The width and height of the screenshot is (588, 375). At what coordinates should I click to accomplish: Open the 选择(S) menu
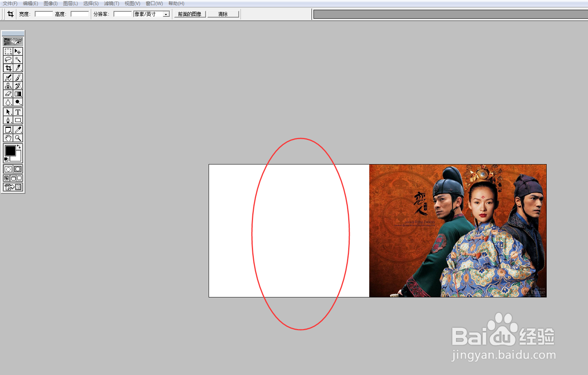click(91, 4)
